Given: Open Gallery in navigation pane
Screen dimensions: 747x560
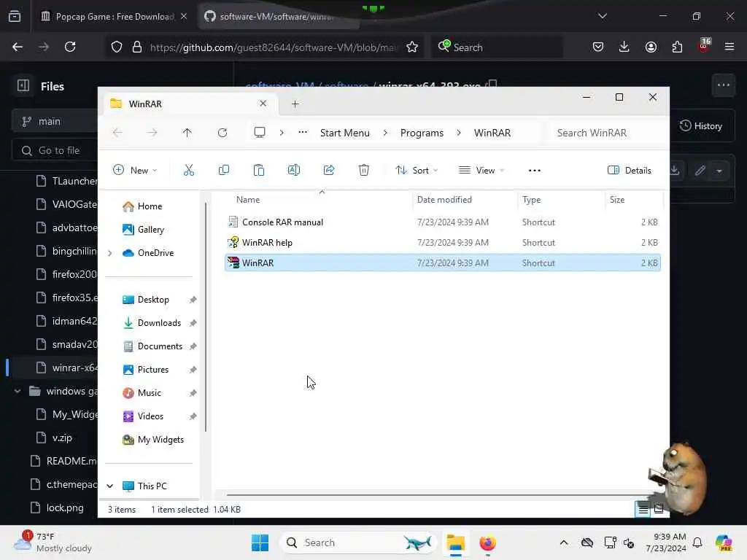Looking at the screenshot, I should [x=150, y=230].
